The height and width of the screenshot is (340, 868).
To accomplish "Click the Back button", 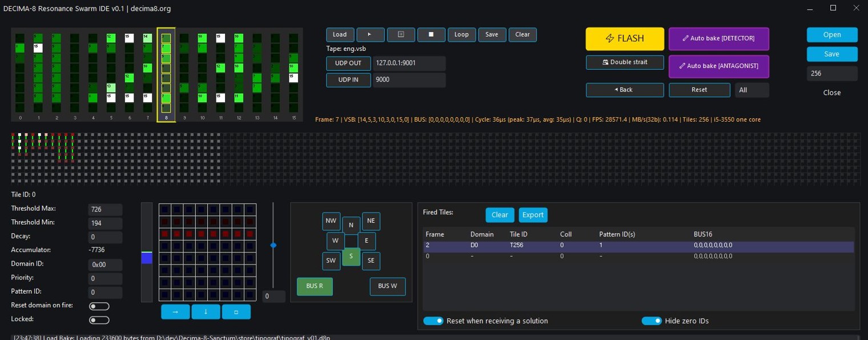I will click(x=625, y=90).
